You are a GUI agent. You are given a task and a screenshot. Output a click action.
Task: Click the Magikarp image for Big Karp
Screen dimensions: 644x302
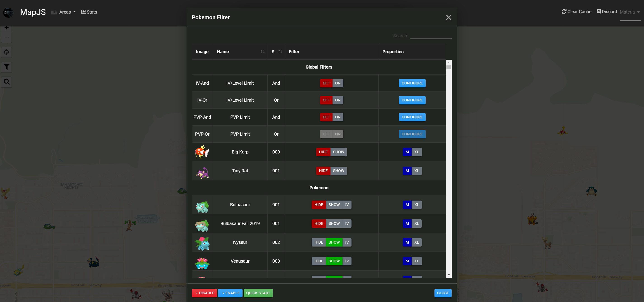[x=202, y=152]
